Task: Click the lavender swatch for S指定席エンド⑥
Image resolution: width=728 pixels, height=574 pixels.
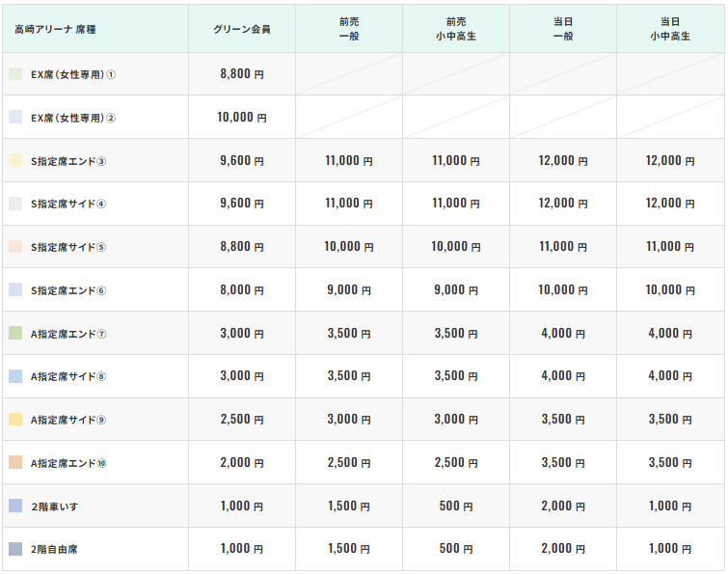Action: pos(14,290)
